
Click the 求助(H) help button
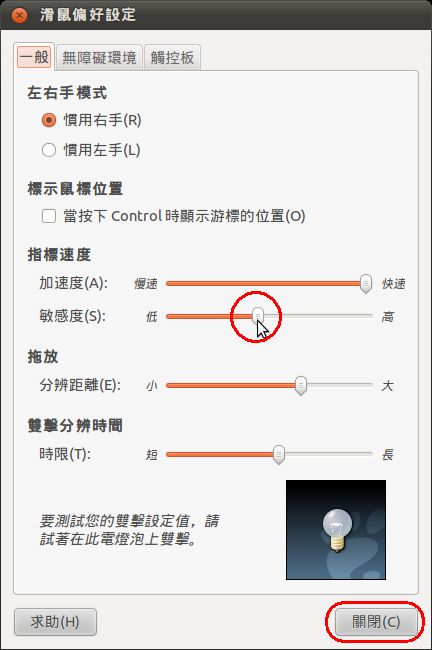[x=55, y=622]
